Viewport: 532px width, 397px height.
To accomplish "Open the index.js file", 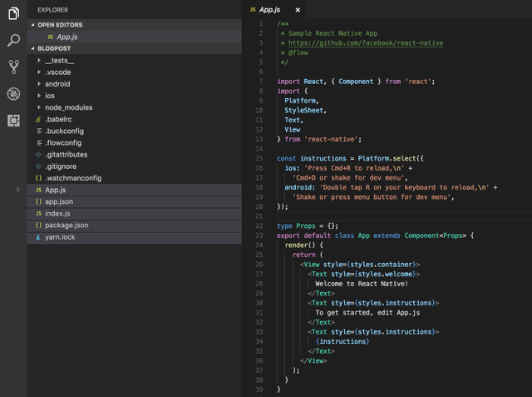I will click(x=135, y=214).
